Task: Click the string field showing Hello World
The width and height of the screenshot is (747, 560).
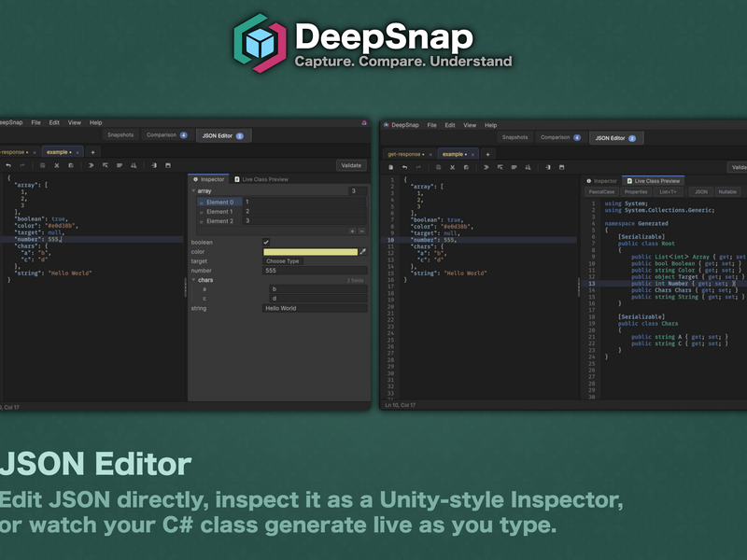Action: [x=315, y=308]
